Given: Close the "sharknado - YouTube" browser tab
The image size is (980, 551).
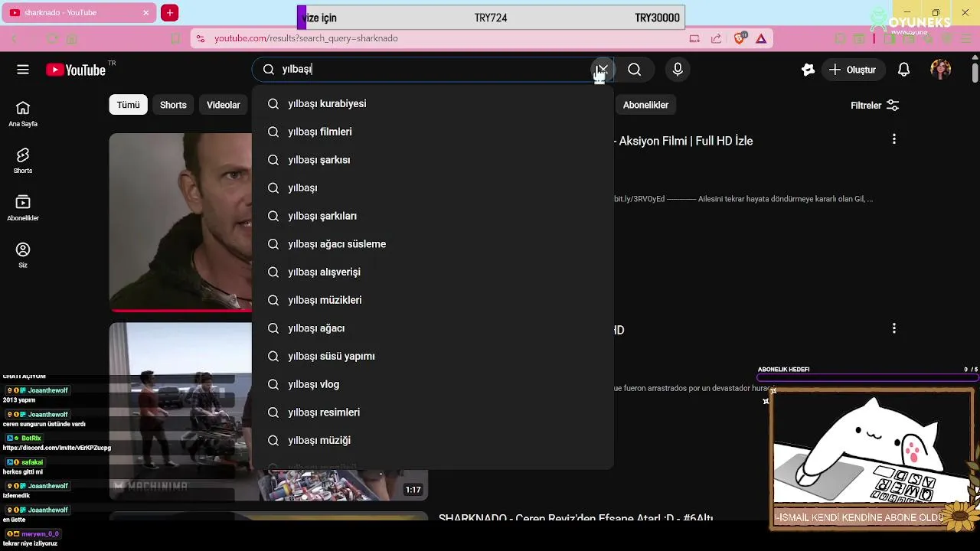Looking at the screenshot, I should [x=146, y=13].
